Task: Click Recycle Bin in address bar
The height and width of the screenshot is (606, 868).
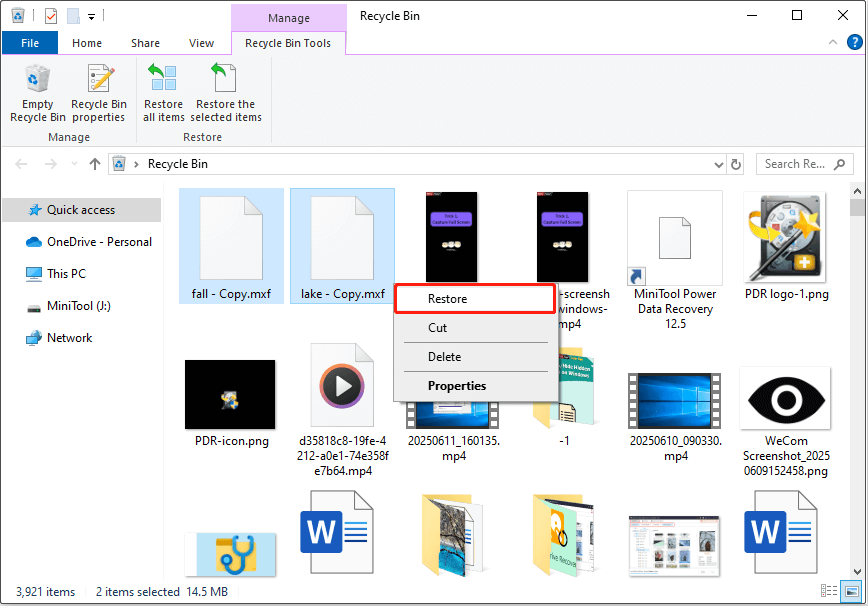Action: tap(178, 164)
